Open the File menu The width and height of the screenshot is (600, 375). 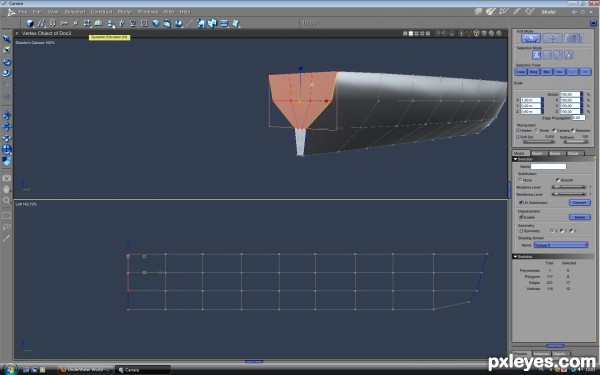pos(23,12)
